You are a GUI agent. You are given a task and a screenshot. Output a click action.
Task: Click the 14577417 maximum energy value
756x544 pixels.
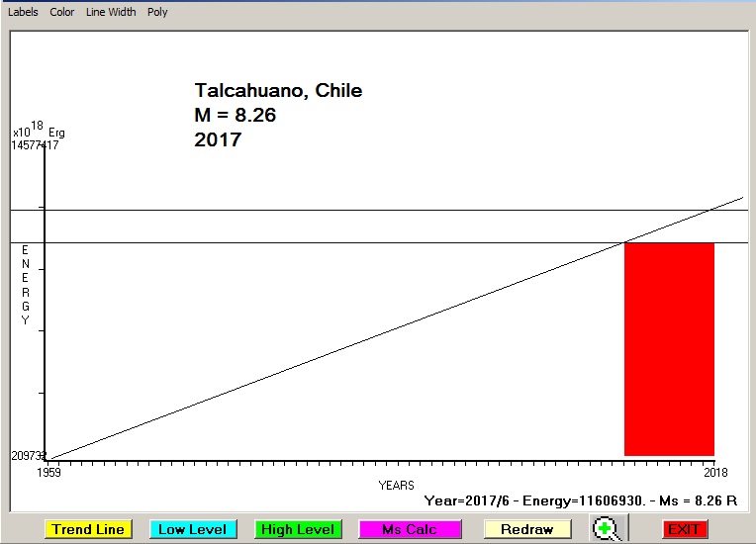pos(35,145)
